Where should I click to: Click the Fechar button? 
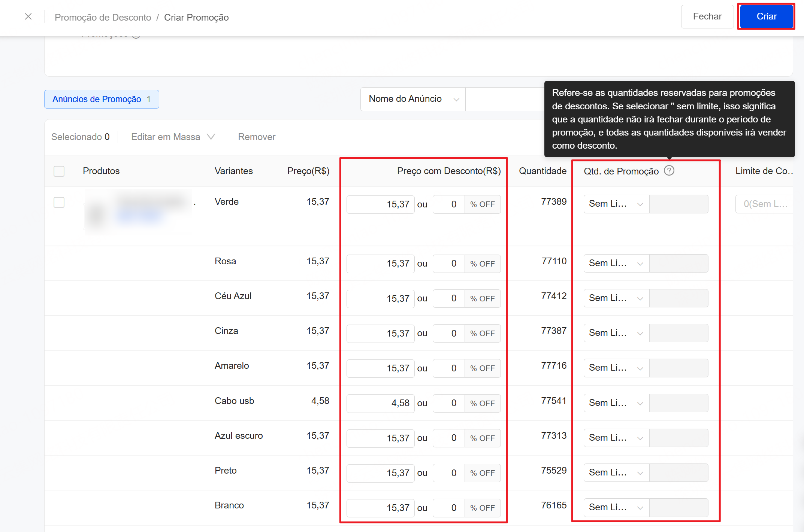[x=707, y=16]
